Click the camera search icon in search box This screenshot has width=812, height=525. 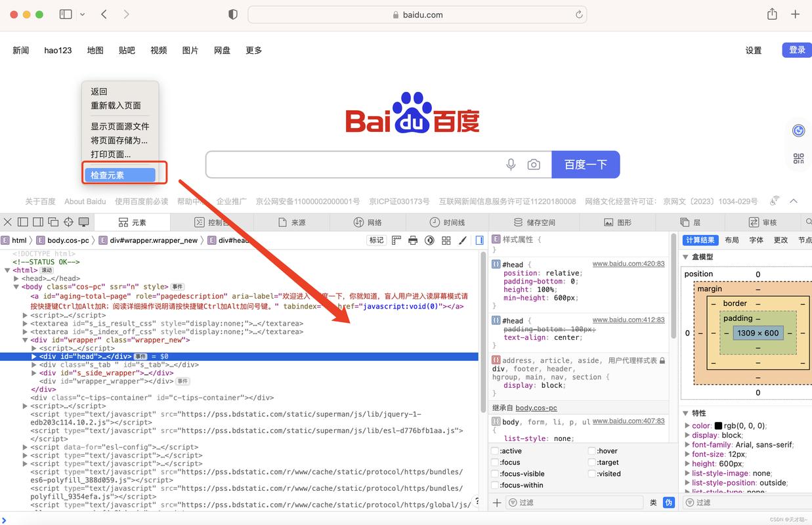[534, 165]
